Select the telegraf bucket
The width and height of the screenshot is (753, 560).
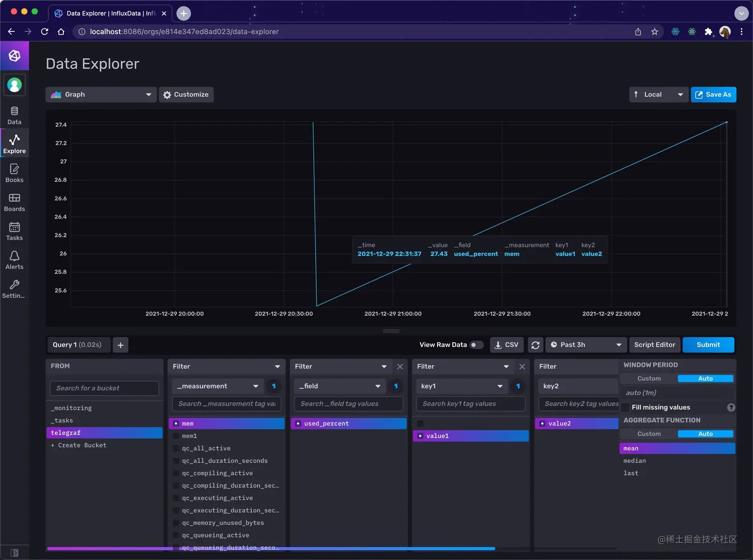[105, 433]
